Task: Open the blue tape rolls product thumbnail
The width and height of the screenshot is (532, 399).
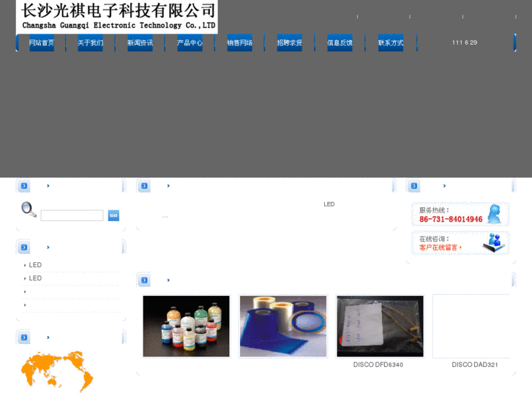Action: pos(283,327)
